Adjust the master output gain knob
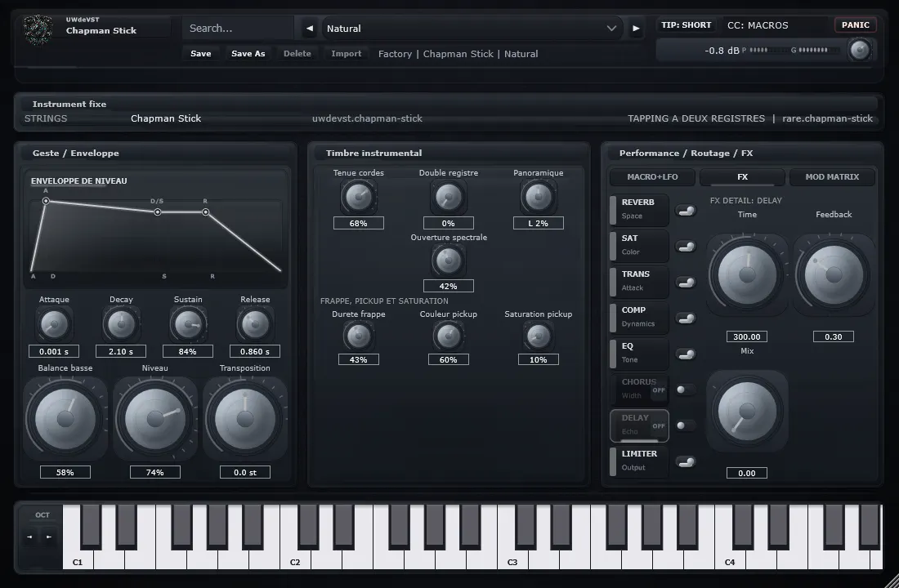Screen dimensions: 899x588 [x=860, y=50]
